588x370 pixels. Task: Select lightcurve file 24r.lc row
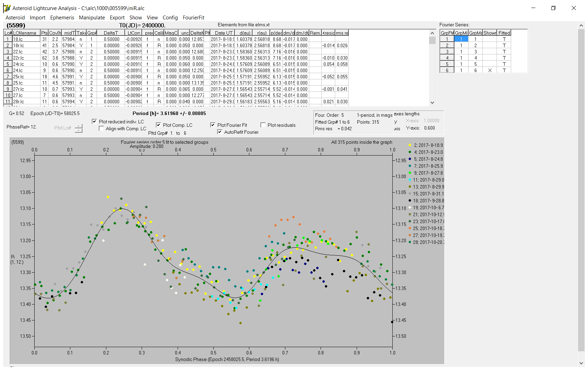click(176, 64)
